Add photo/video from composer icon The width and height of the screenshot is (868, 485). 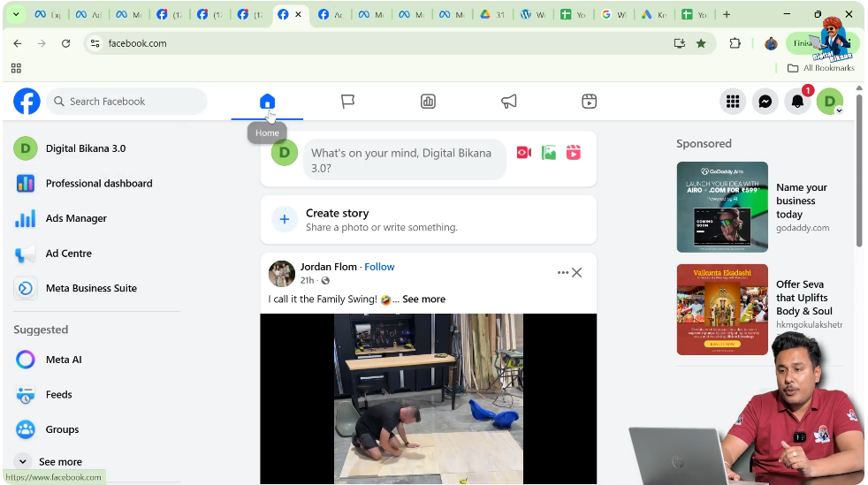(x=549, y=153)
